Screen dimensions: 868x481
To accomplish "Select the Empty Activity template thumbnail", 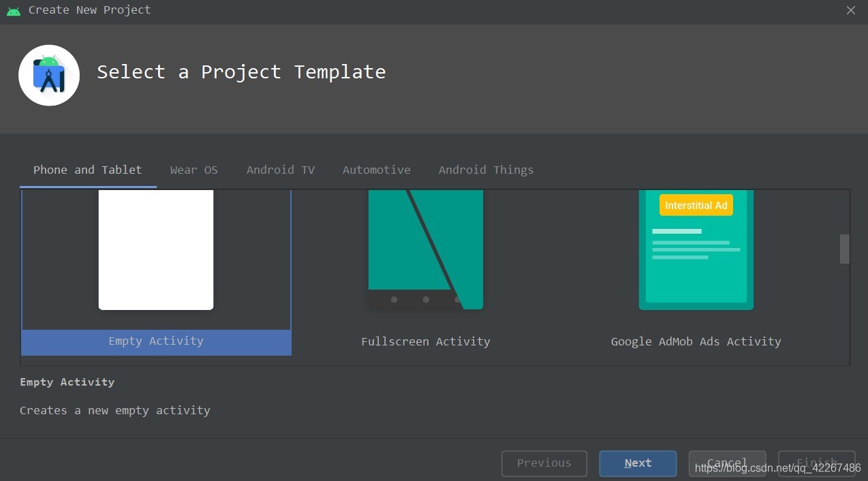I will [x=156, y=249].
